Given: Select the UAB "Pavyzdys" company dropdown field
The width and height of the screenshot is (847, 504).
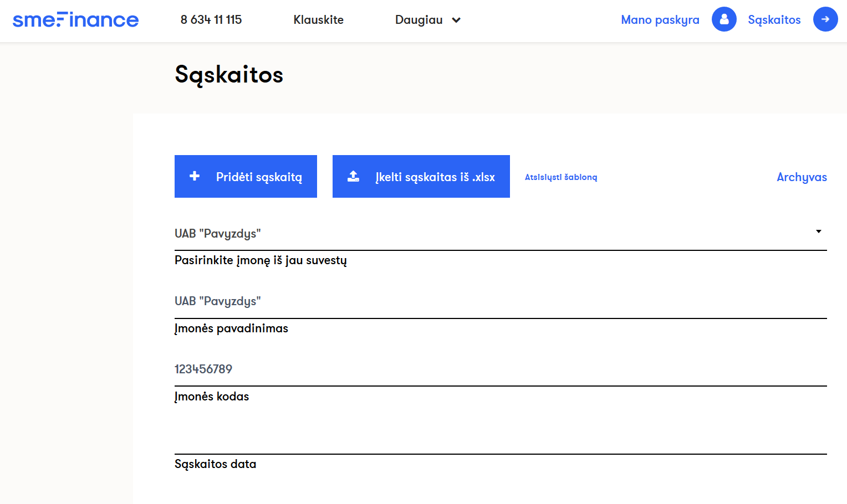Looking at the screenshot, I should click(x=501, y=234).
